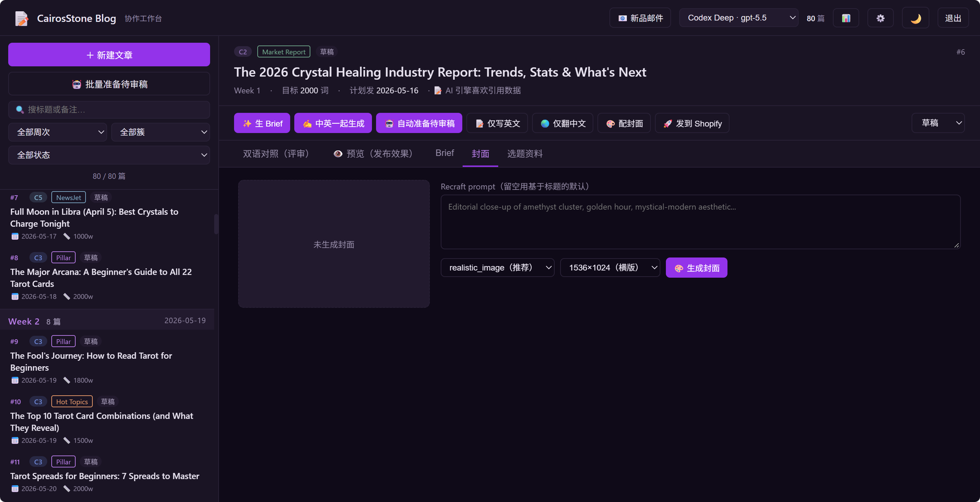Screen dimensions: 980x502
Task: Click 仅翻中文 button
Action: [x=563, y=123]
